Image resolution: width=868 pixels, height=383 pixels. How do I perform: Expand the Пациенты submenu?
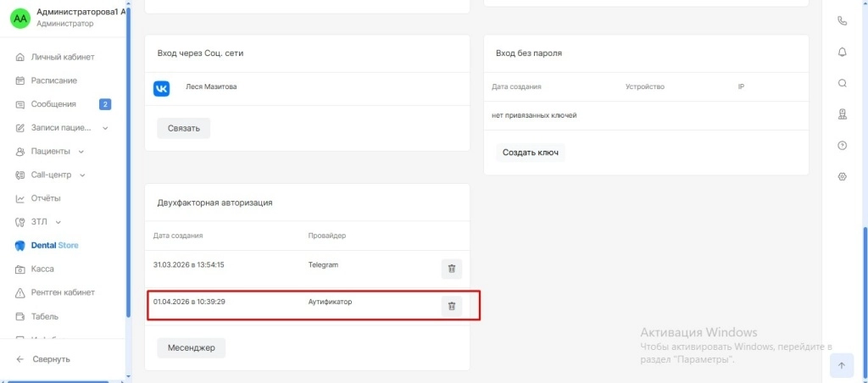tap(81, 152)
